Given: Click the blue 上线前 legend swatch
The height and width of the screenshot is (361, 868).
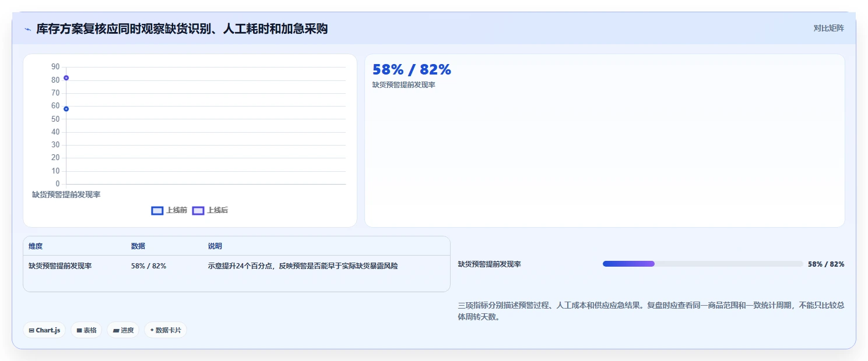Looking at the screenshot, I should tap(157, 211).
